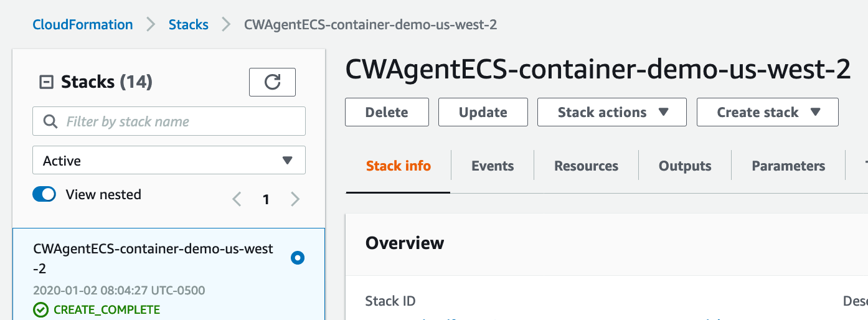Click the View nested label
Viewport: 868px width, 320px height.
103,194
